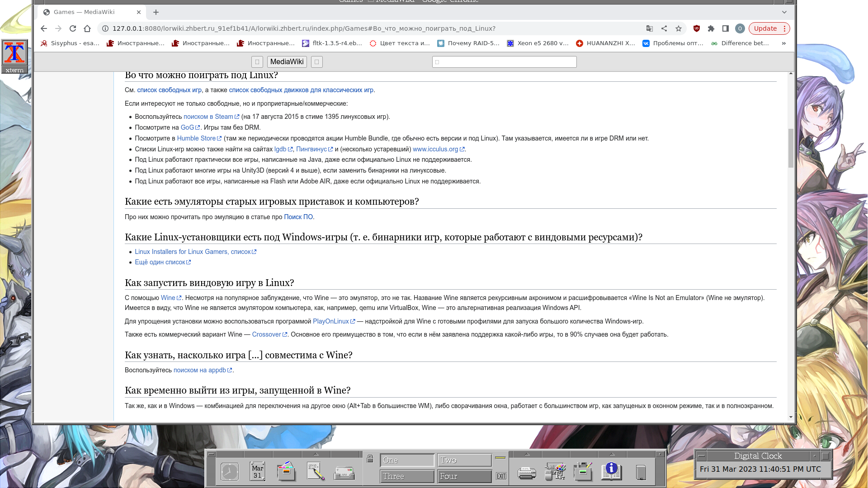Image resolution: width=868 pixels, height=488 pixels.
Task: Click icon button right of MediaWiki
Action: click(x=317, y=62)
